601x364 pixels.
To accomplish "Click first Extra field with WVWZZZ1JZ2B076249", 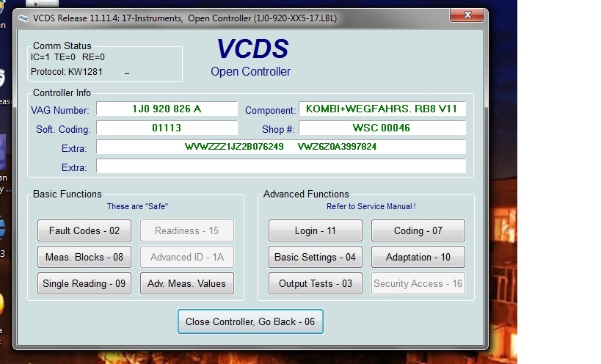I will (x=281, y=147).
